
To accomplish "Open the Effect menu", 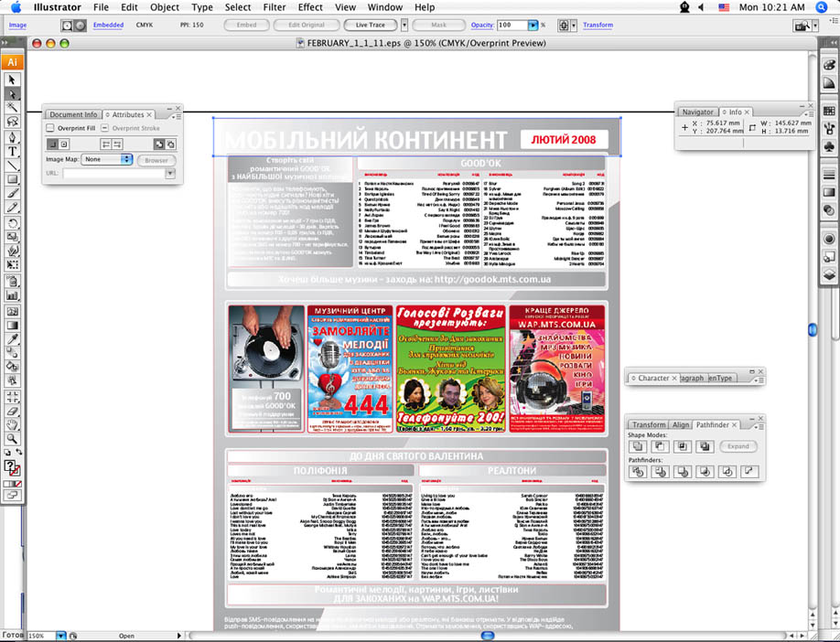I will (310, 7).
